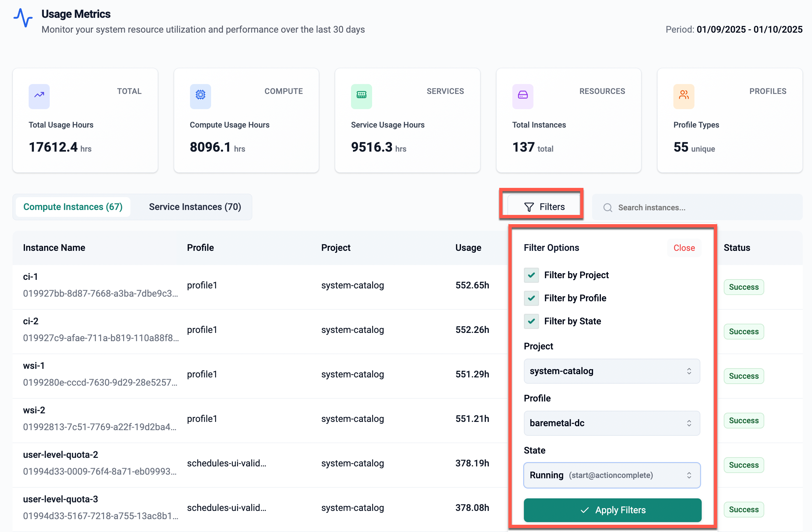Click the Usage Metrics pulse logo icon
The width and height of the screenshot is (812, 532).
[23, 18]
